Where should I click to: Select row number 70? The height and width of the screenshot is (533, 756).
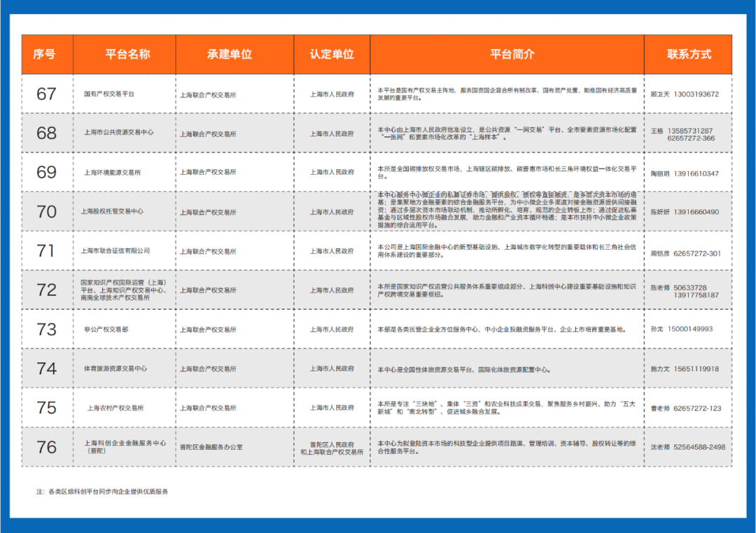(x=46, y=211)
